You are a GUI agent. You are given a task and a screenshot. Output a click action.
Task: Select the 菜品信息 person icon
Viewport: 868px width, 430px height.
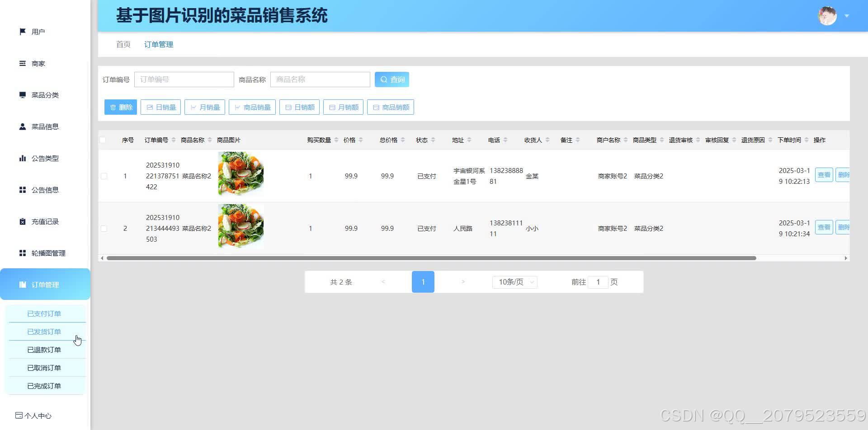click(x=22, y=126)
